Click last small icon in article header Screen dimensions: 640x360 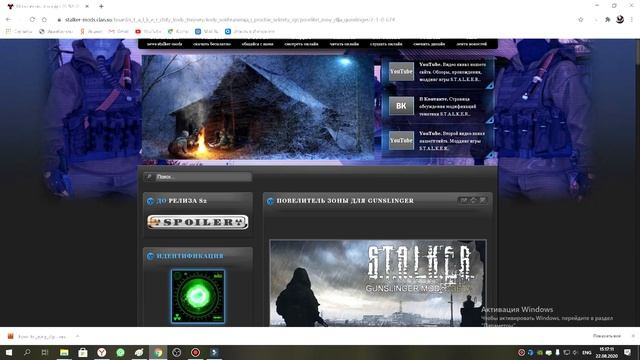pyautogui.click(x=482, y=200)
